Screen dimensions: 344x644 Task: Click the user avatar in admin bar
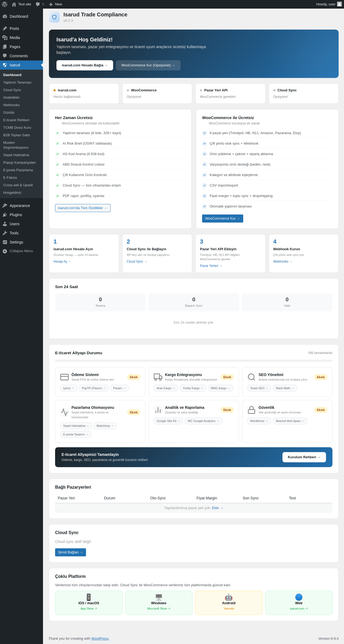tap(339, 4)
